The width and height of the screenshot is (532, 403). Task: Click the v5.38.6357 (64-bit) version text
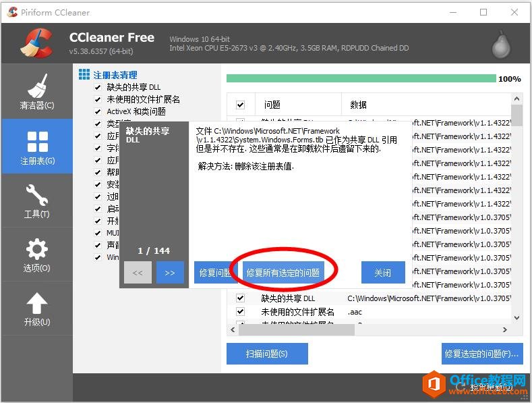click(100, 51)
